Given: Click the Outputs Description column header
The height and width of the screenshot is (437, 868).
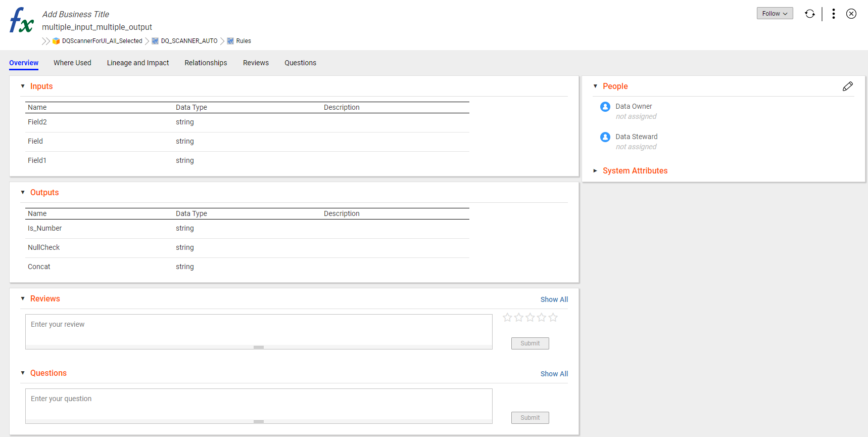Looking at the screenshot, I should coord(342,213).
